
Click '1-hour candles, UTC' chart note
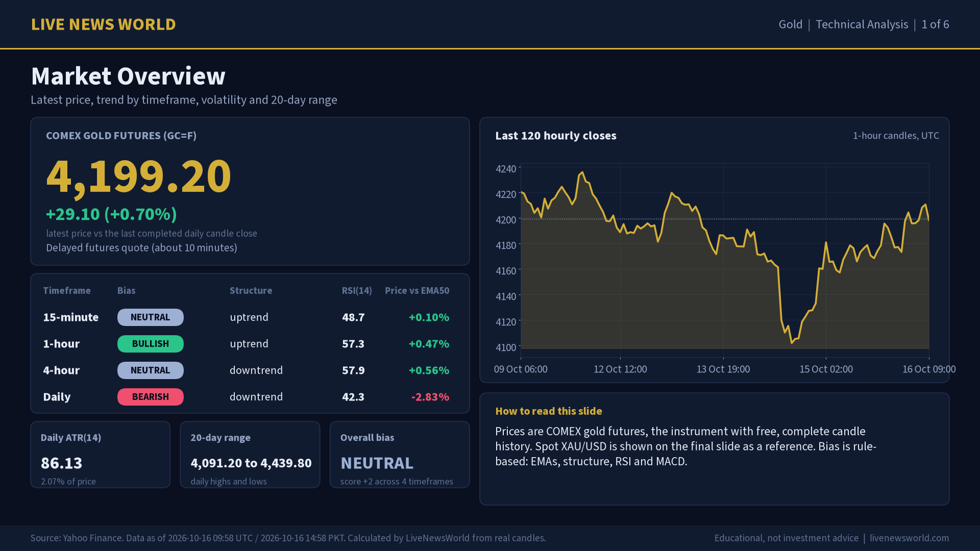click(x=896, y=136)
